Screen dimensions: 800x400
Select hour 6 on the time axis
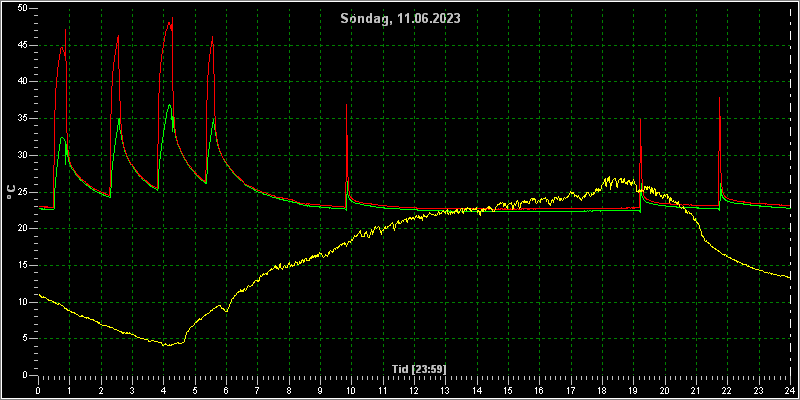[x=227, y=391]
